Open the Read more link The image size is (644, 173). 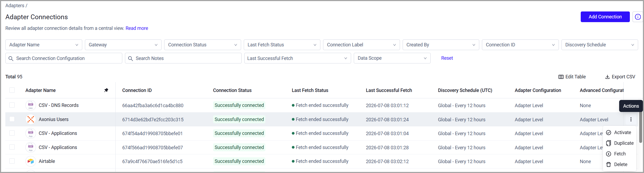tap(137, 28)
